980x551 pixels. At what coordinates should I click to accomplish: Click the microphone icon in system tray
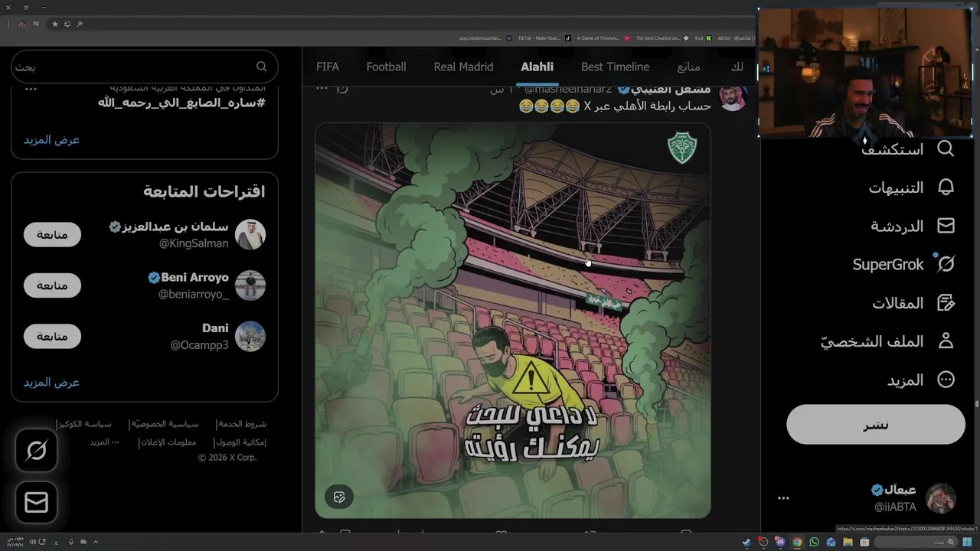pos(70,542)
